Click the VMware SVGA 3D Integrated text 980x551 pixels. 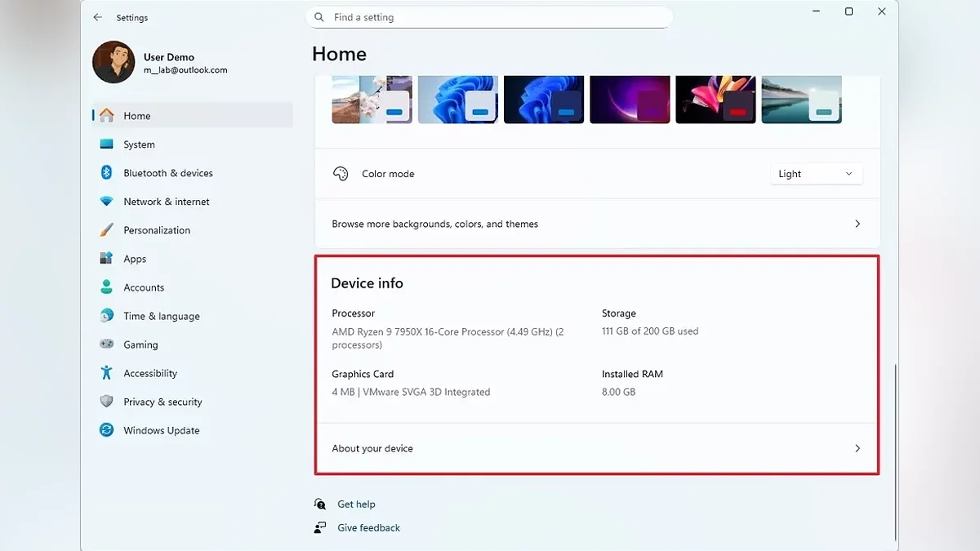coord(426,392)
